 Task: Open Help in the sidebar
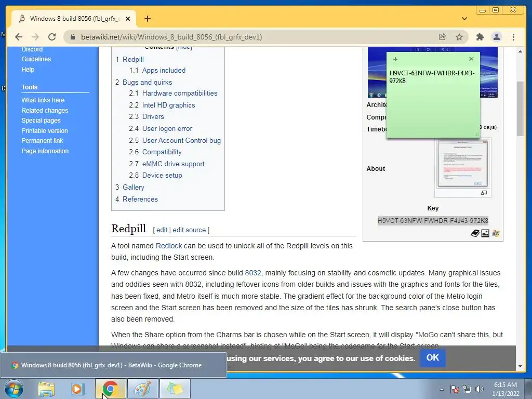coord(28,69)
